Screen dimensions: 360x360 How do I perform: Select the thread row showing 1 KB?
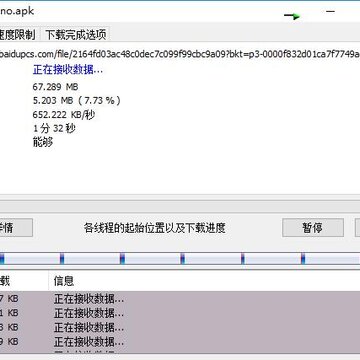point(180,313)
